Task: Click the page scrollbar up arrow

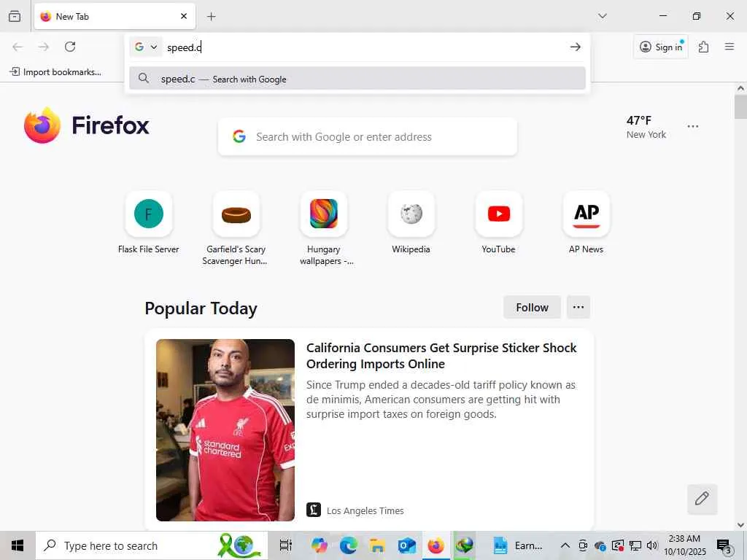Action: point(741,88)
